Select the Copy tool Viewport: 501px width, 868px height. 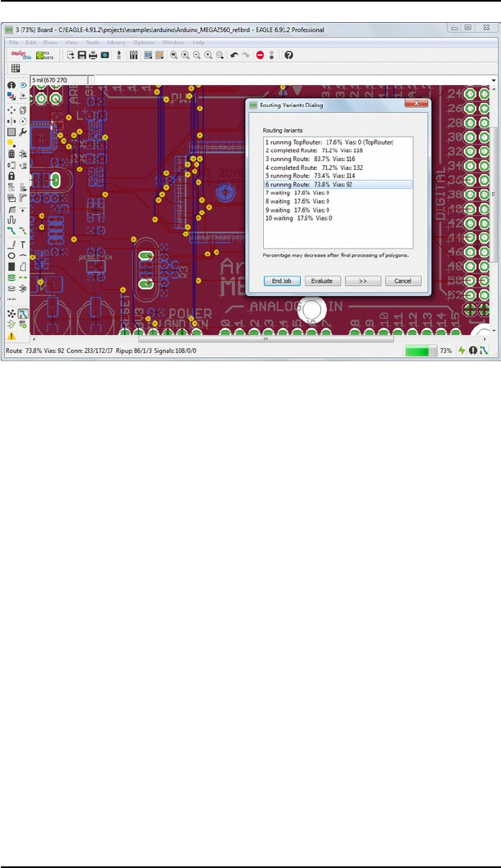tap(23, 110)
